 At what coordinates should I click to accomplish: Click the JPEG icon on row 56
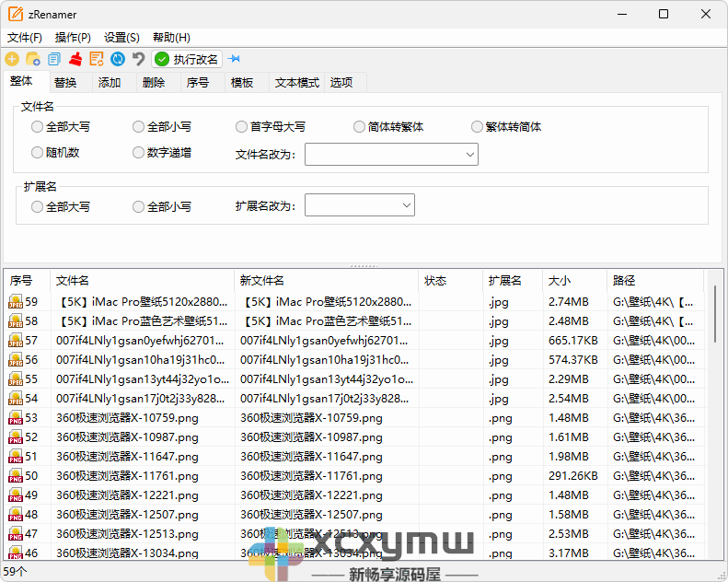pos(16,360)
